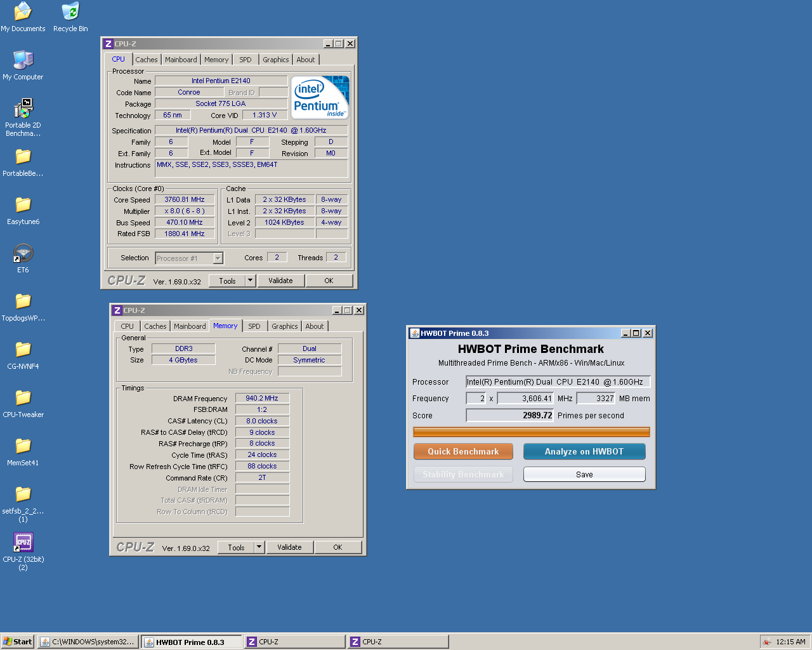Switch to Graphics tab in lower CPU-Z
This screenshot has width=812, height=650.
[285, 326]
